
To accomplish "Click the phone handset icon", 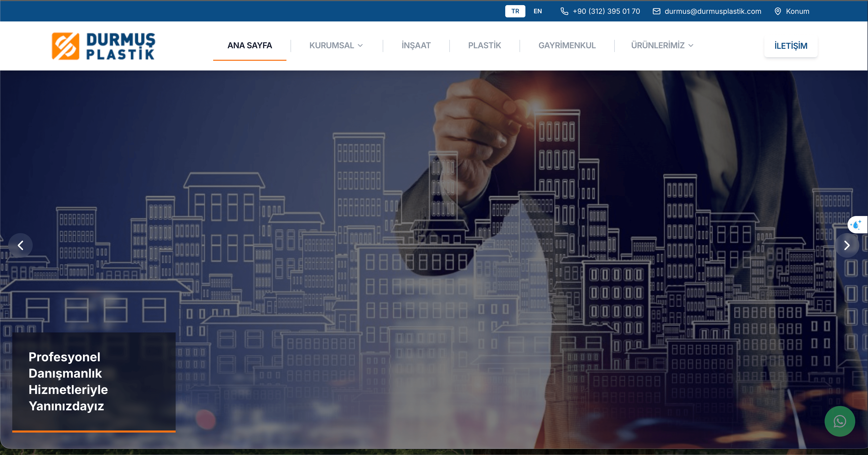I will point(564,11).
